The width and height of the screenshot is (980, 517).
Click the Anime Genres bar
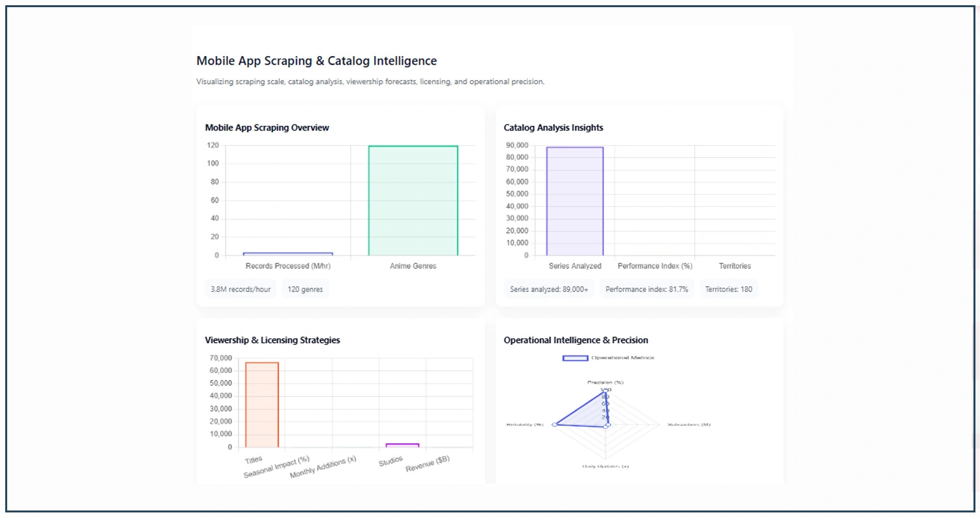[x=413, y=199]
